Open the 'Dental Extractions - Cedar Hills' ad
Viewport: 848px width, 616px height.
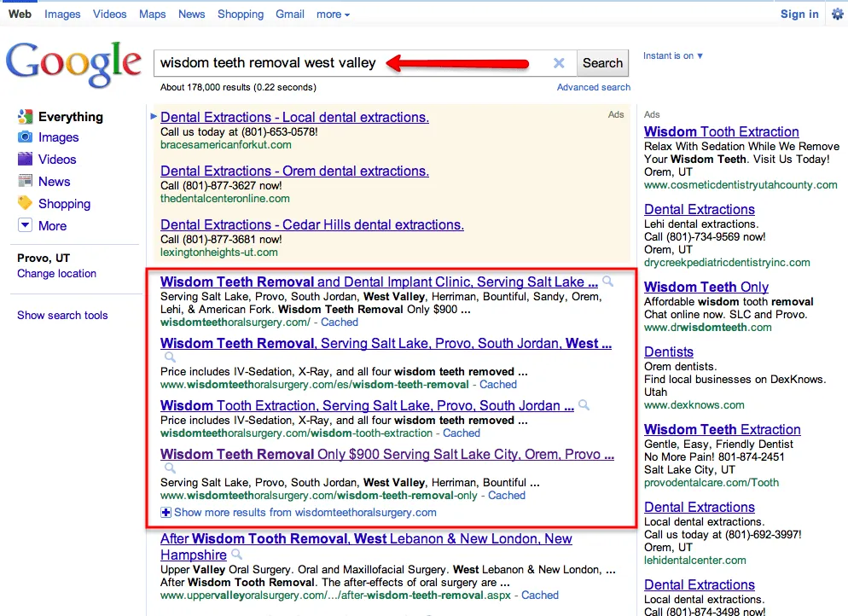pos(312,224)
